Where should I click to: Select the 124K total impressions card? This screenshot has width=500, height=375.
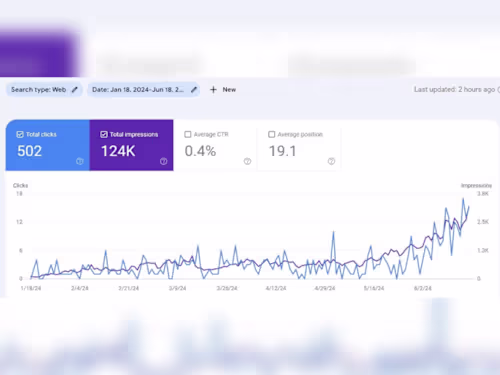coord(131,145)
